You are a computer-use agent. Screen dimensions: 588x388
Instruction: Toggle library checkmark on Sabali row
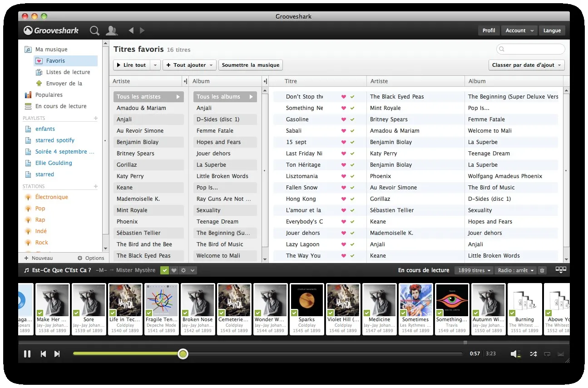[x=352, y=131]
